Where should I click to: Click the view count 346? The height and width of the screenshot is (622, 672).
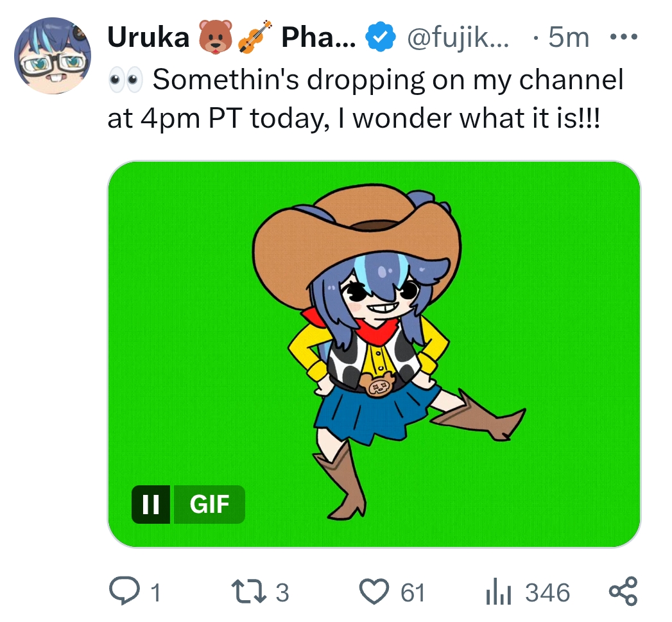tap(547, 593)
